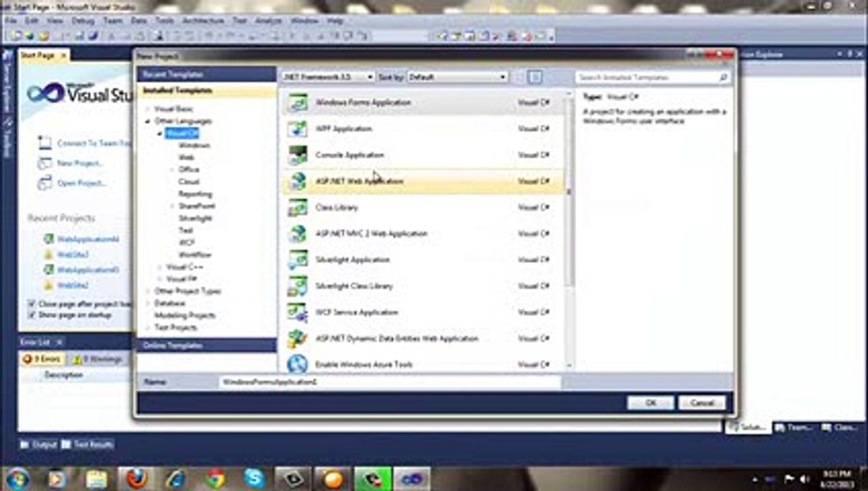Select the Reporting category under Visual C#
Screen dimensions: 868x491
[x=195, y=194]
